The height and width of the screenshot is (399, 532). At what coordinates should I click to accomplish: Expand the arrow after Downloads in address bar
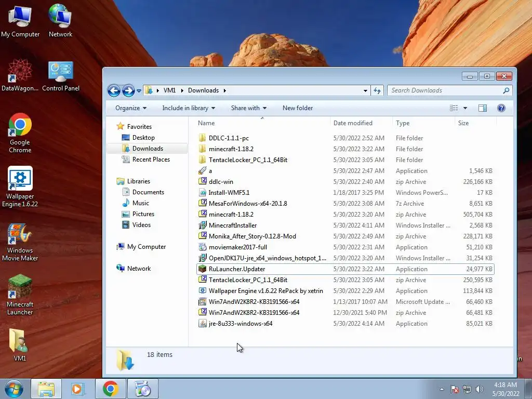pyautogui.click(x=224, y=90)
